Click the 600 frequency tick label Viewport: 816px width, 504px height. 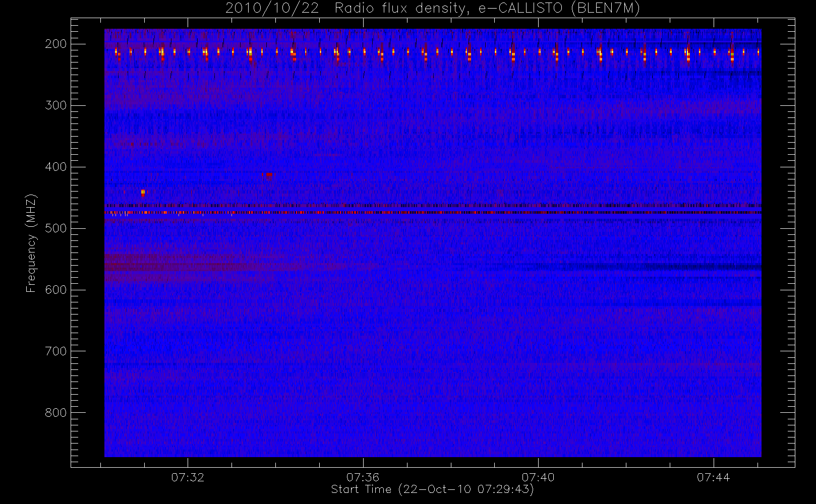(56, 290)
